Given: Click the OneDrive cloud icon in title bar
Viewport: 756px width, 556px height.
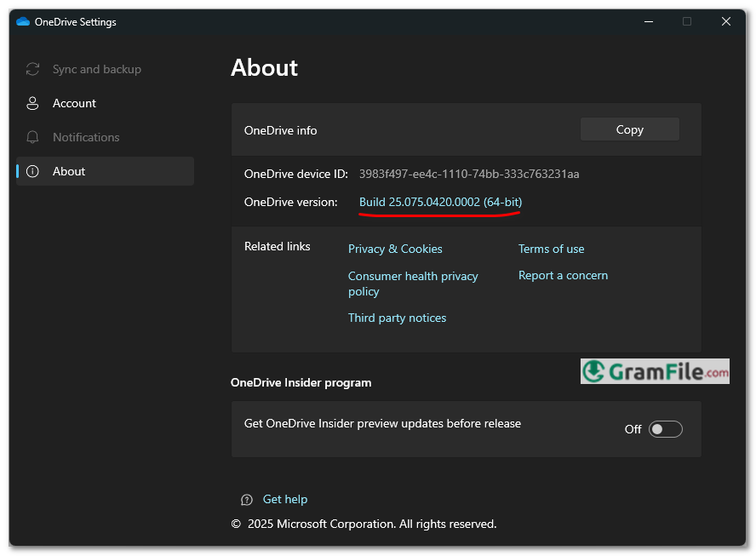Looking at the screenshot, I should click(x=23, y=21).
